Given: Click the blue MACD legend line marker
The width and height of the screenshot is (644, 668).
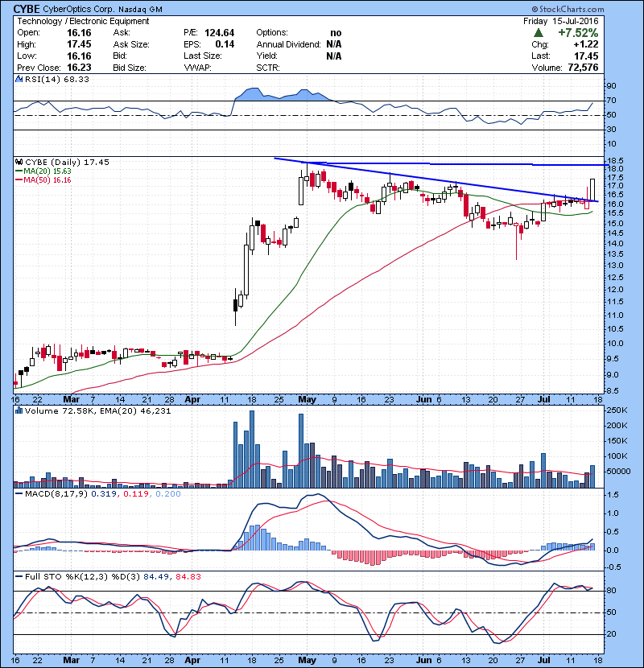Looking at the screenshot, I should point(19,494).
